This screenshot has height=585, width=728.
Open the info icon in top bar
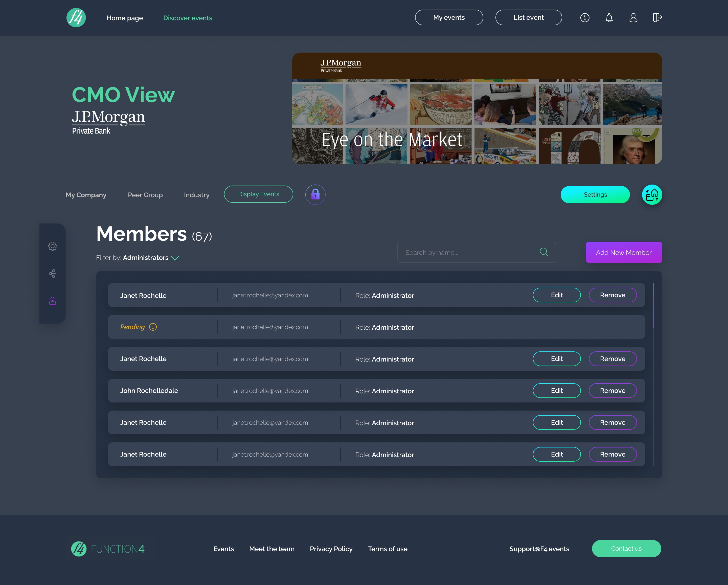(x=585, y=17)
